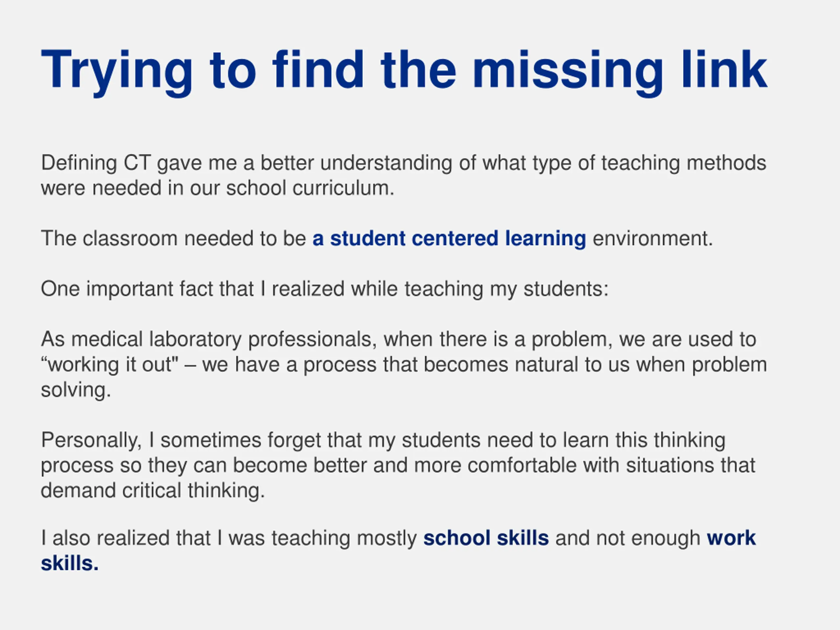Click the text 'demand critical thinking.'
This screenshot has width=840, height=630.
click(153, 491)
